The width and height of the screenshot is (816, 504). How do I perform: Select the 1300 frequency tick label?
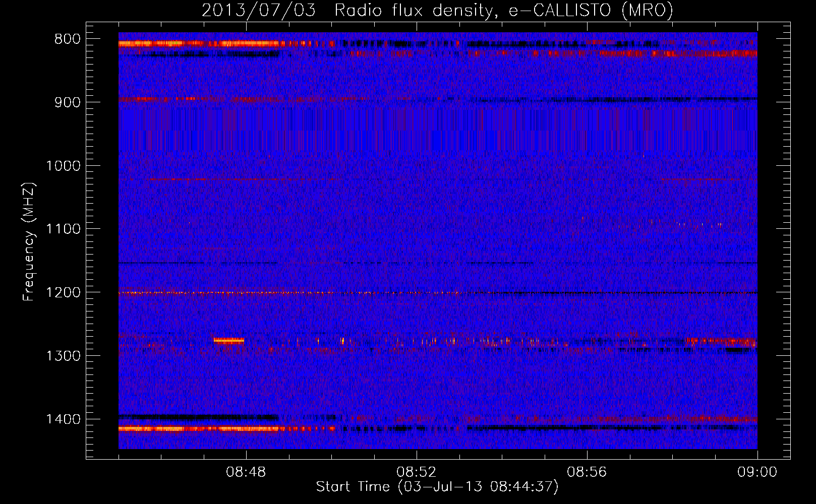tap(63, 356)
